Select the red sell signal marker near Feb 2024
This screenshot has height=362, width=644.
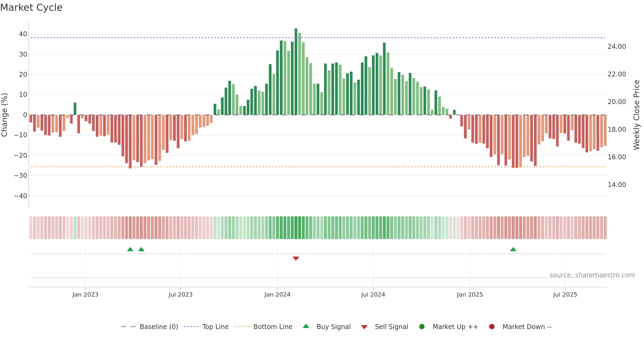[x=296, y=258]
